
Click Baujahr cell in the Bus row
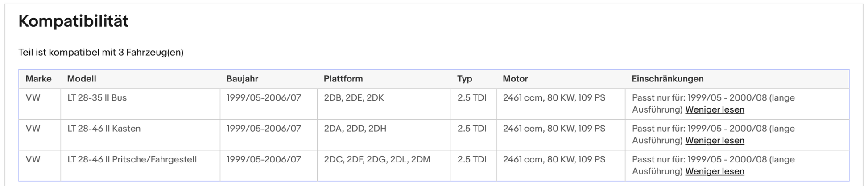264,98
